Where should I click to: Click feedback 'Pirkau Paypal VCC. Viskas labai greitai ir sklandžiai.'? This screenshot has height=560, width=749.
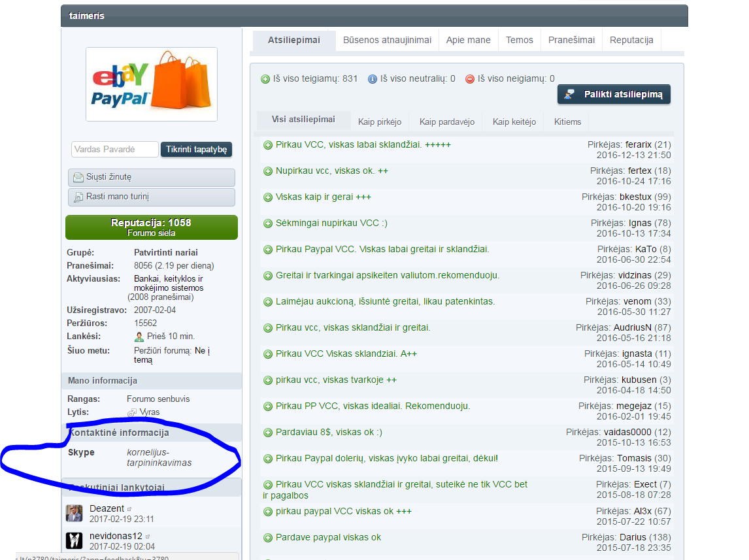point(382,249)
